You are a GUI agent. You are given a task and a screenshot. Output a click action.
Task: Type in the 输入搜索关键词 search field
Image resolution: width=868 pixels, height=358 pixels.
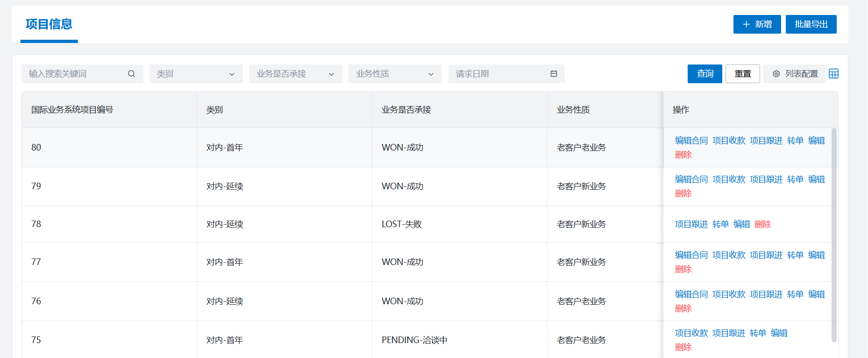(x=75, y=74)
